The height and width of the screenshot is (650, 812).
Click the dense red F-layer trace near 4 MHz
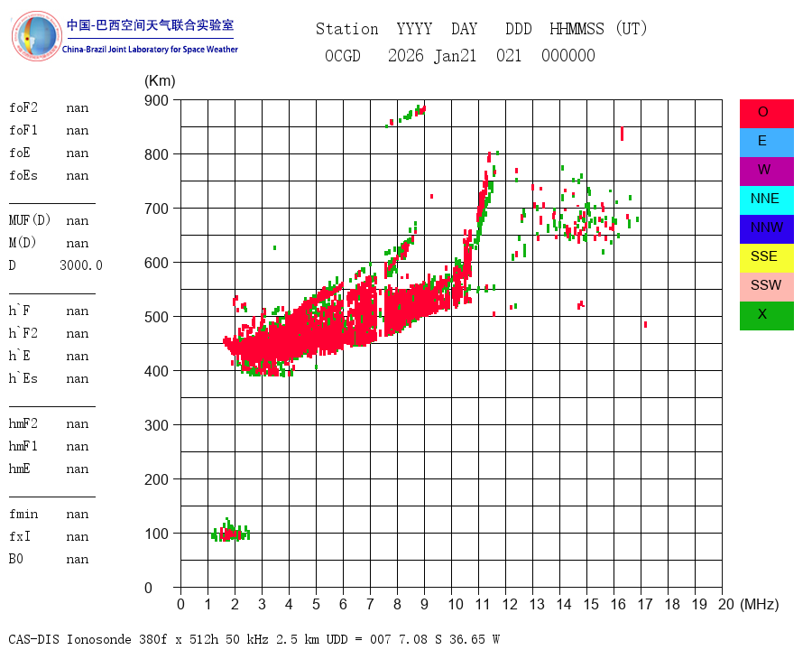point(289,331)
